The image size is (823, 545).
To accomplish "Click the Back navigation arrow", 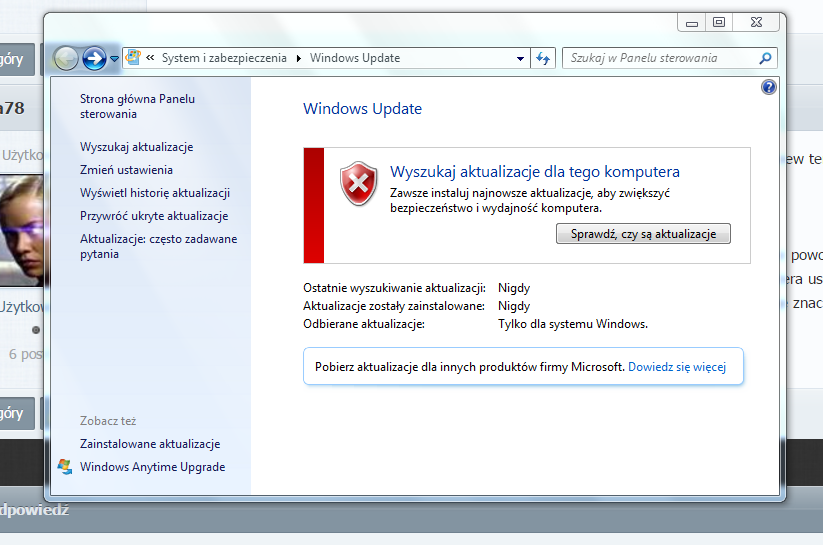I will click(x=66, y=58).
